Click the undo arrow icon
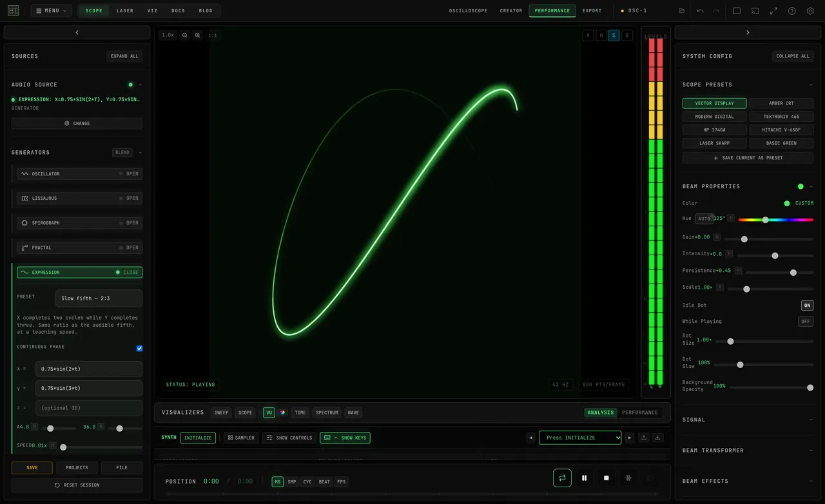This screenshot has height=504, width=825. coord(701,11)
